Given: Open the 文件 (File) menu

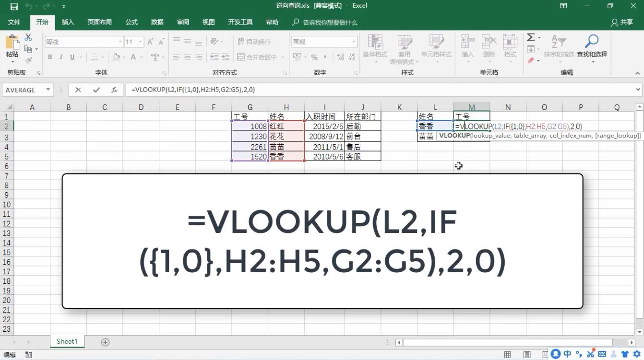Looking at the screenshot, I should tap(14, 22).
